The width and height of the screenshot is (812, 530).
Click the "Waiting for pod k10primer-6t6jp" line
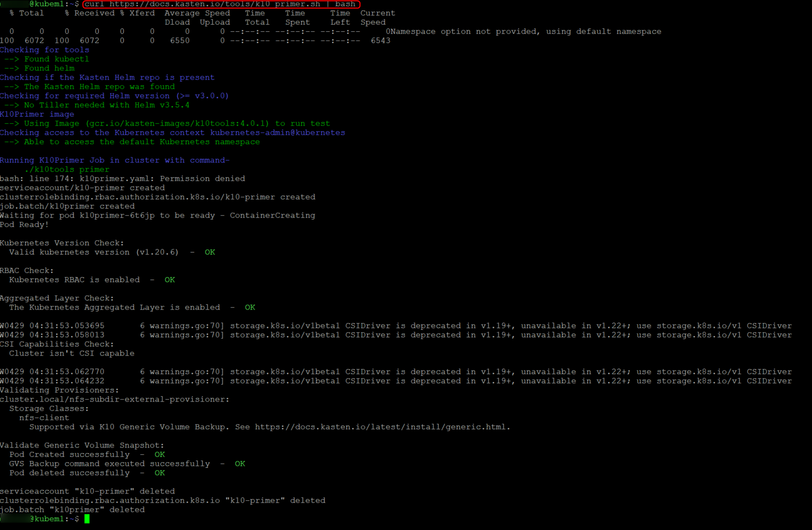pos(157,215)
